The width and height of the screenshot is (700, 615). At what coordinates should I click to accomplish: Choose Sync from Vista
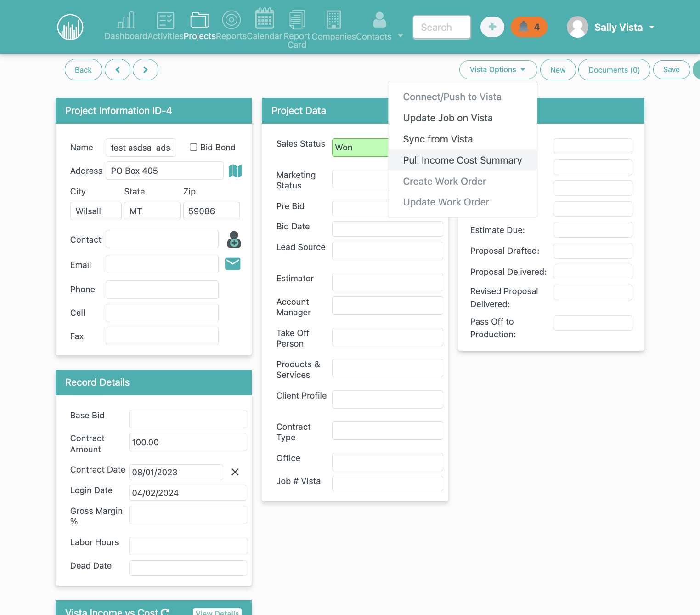(x=463, y=139)
